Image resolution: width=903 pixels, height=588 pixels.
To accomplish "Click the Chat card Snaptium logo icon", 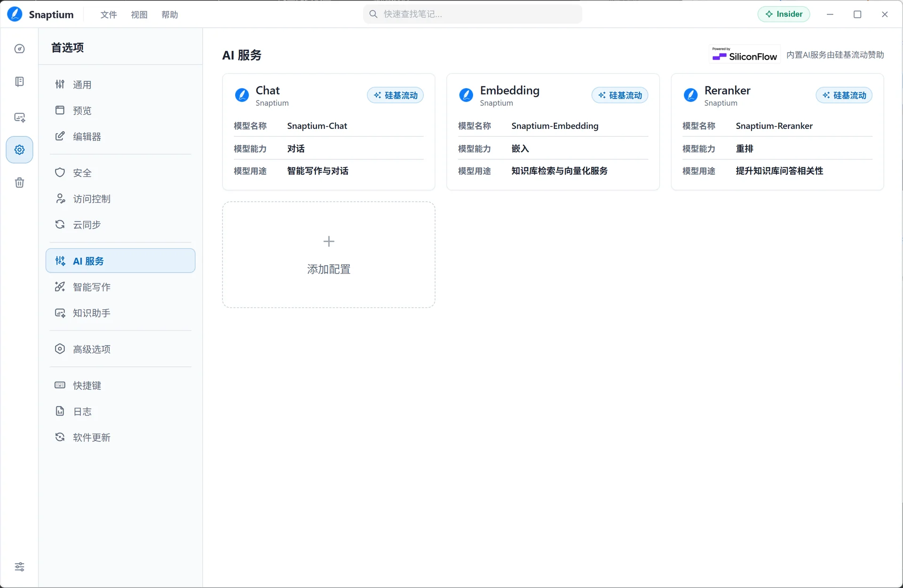I will (242, 95).
